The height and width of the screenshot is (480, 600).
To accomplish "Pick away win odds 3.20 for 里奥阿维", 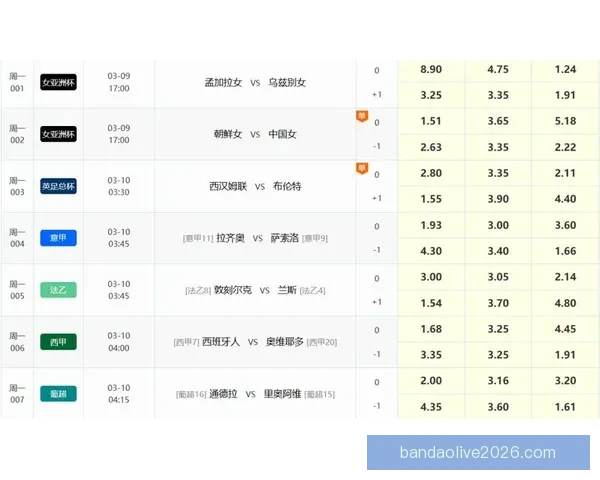I will 565,381.
